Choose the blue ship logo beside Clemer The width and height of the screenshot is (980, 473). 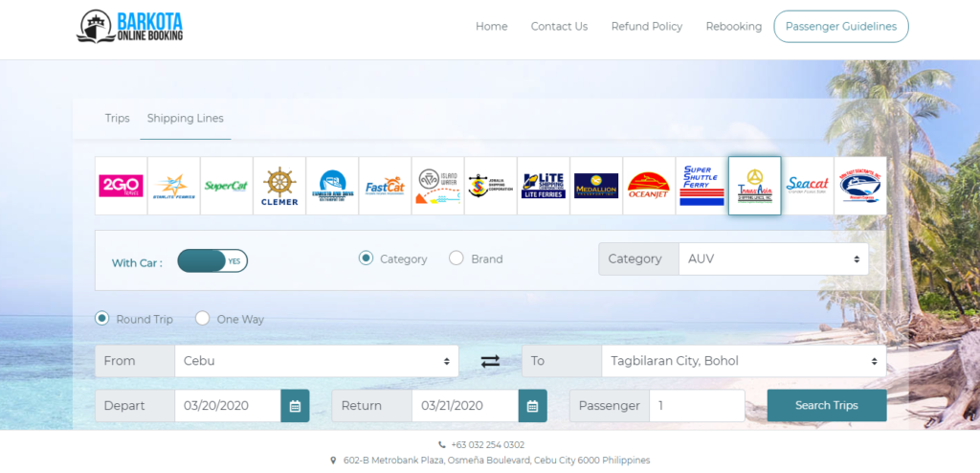pos(332,186)
